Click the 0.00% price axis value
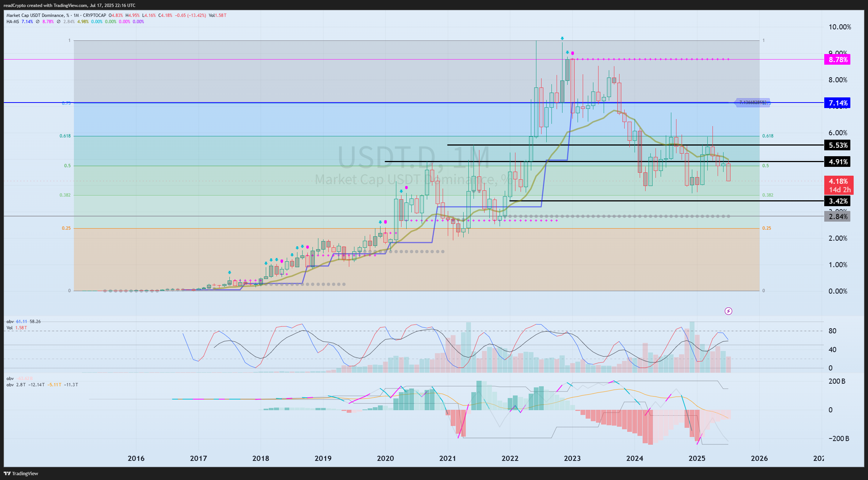The image size is (868, 480). pyautogui.click(x=838, y=291)
